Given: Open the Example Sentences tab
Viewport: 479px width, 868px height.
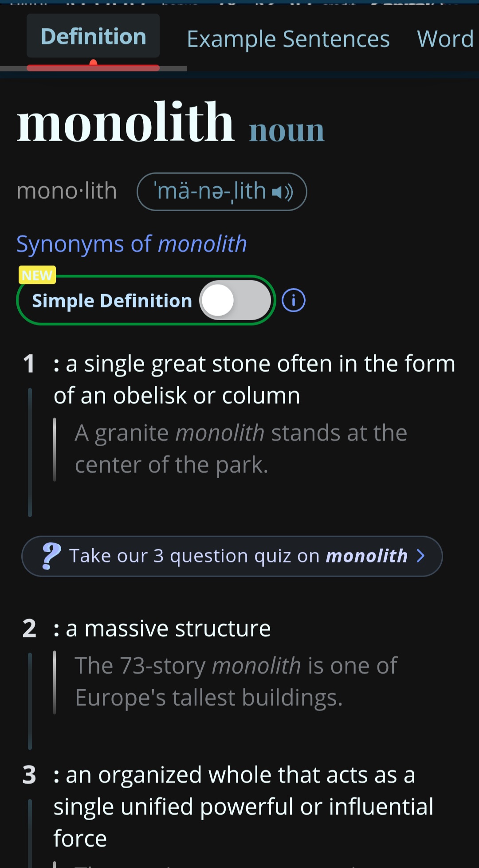Looking at the screenshot, I should click(x=288, y=39).
